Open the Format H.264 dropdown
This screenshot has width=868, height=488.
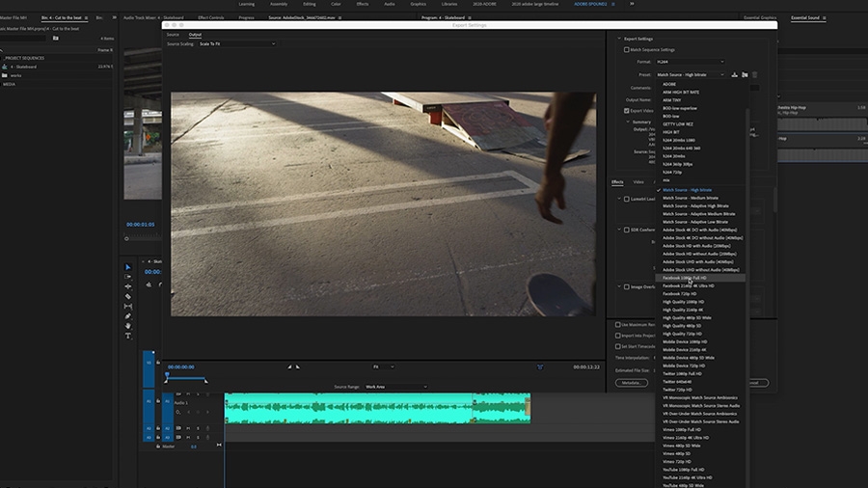[x=690, y=62]
